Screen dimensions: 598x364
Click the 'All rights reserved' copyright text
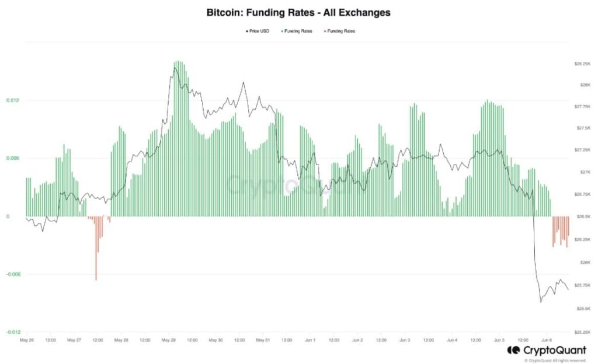point(554,360)
